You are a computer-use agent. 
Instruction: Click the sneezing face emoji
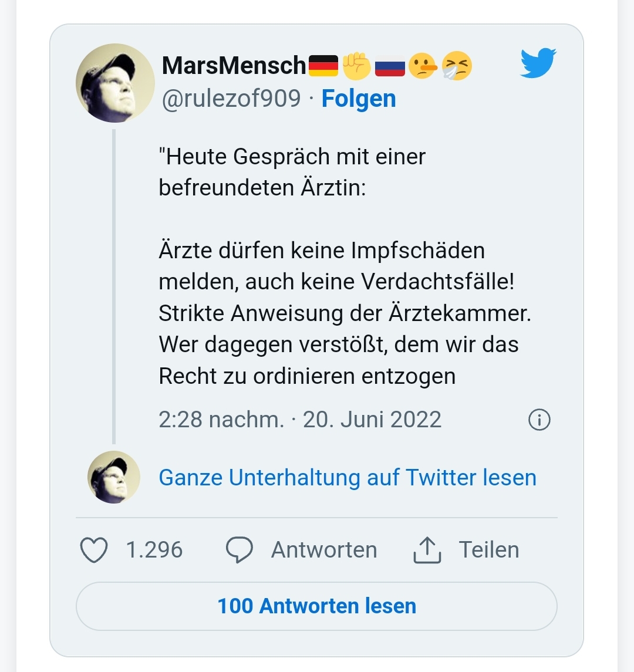[457, 66]
